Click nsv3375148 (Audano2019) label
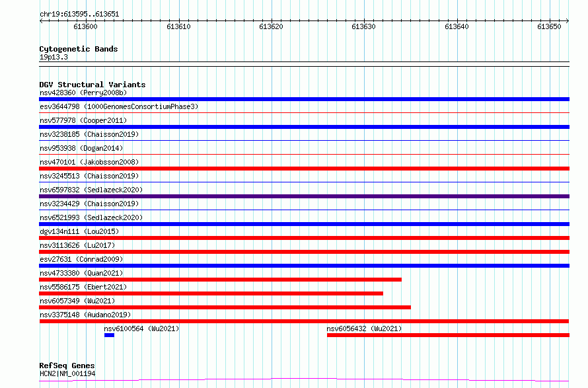 click(85, 315)
